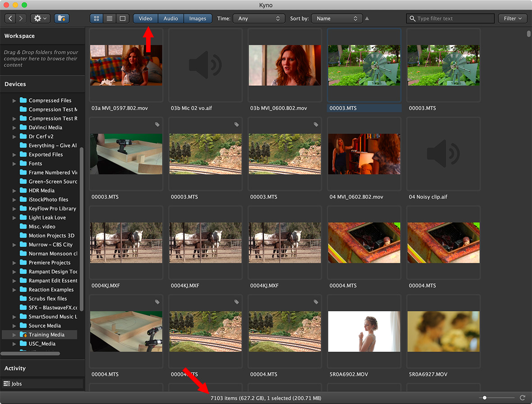This screenshot has height=404, width=532.
Task: Expand the Dr Cerf v2 folder
Action: coord(14,136)
